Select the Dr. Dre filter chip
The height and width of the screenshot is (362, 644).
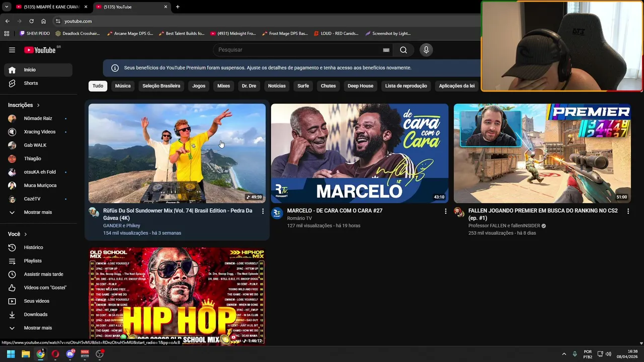[x=249, y=86]
